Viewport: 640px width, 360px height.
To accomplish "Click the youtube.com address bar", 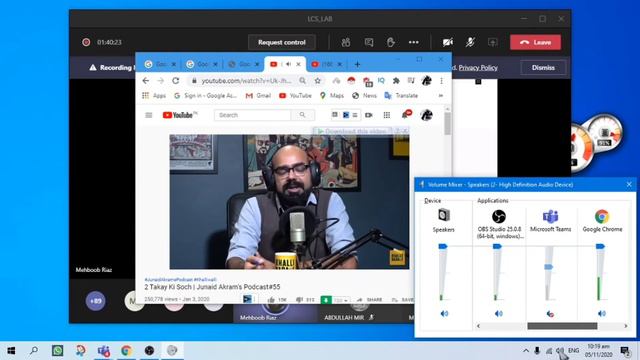I will click(x=246, y=81).
